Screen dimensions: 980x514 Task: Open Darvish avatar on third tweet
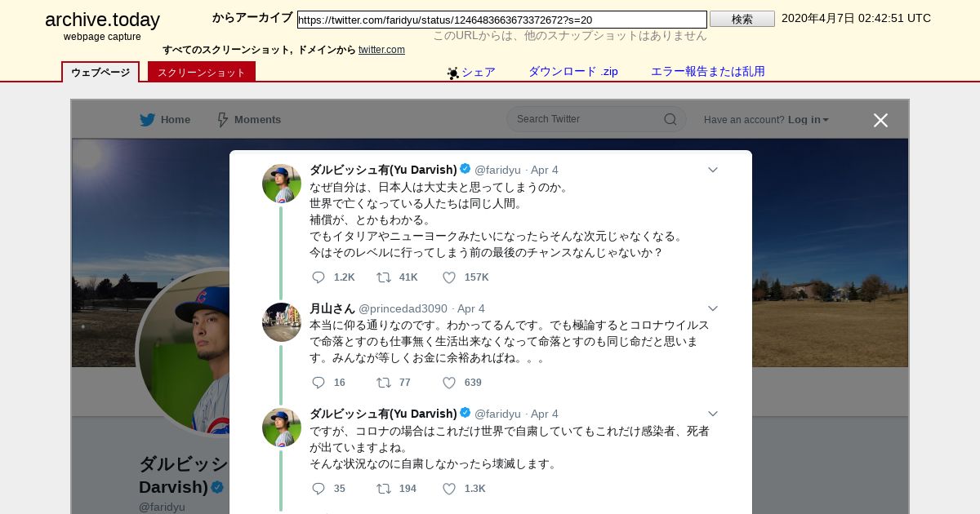coord(282,428)
